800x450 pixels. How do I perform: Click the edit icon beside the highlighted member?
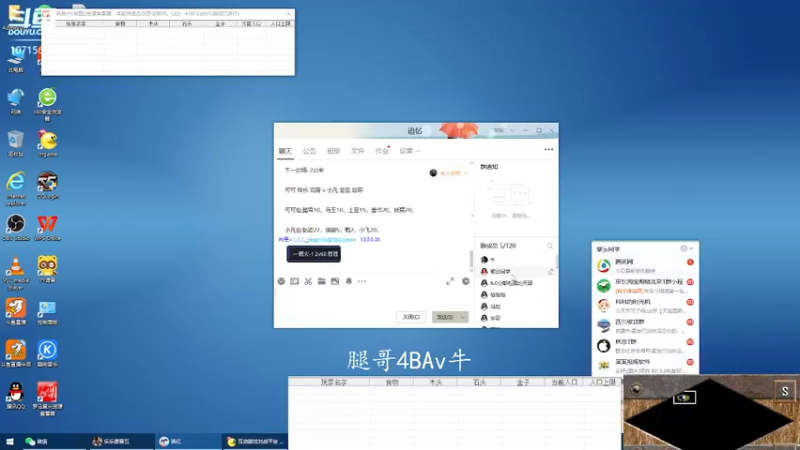[x=551, y=271]
